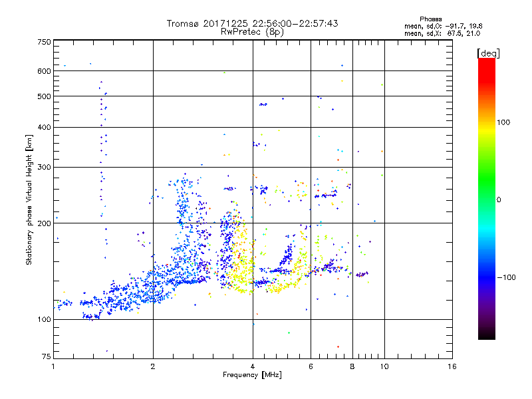Click the '8' frequency tick label
This screenshot has width=532, height=399.
click(x=352, y=366)
